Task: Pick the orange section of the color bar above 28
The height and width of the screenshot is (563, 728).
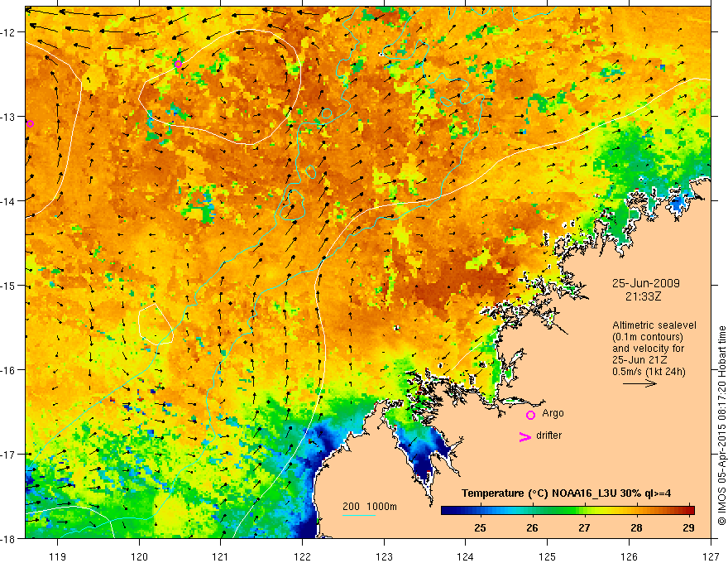Action: [636, 511]
